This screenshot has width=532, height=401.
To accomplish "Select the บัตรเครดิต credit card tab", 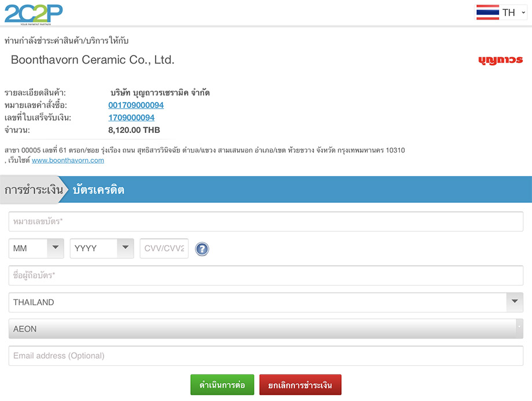I will tap(98, 190).
